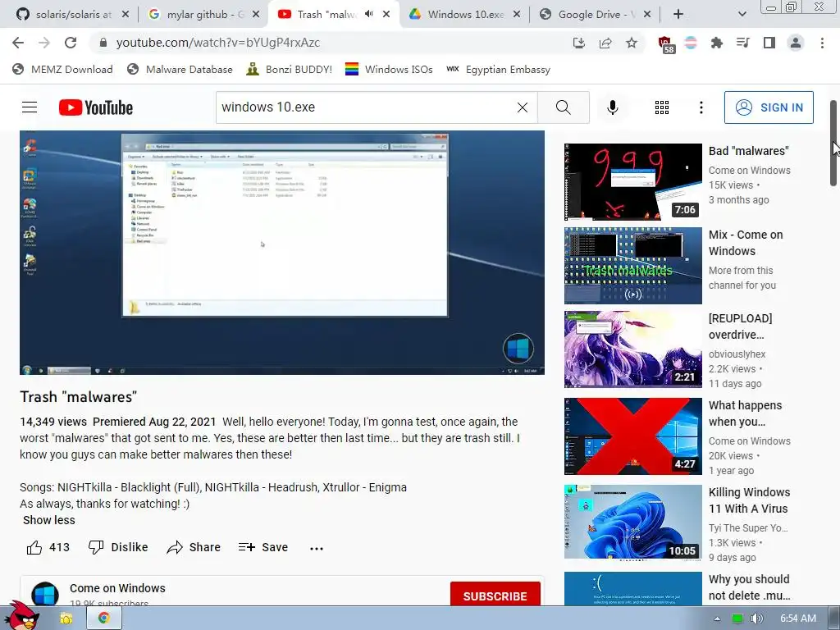Clear the search box text
Image resolution: width=840 pixels, height=630 pixels.
pos(523,107)
